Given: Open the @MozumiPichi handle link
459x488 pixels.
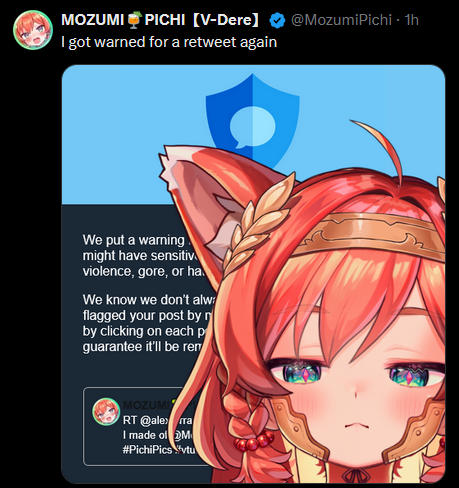Looking at the screenshot, I should tap(341, 20).
